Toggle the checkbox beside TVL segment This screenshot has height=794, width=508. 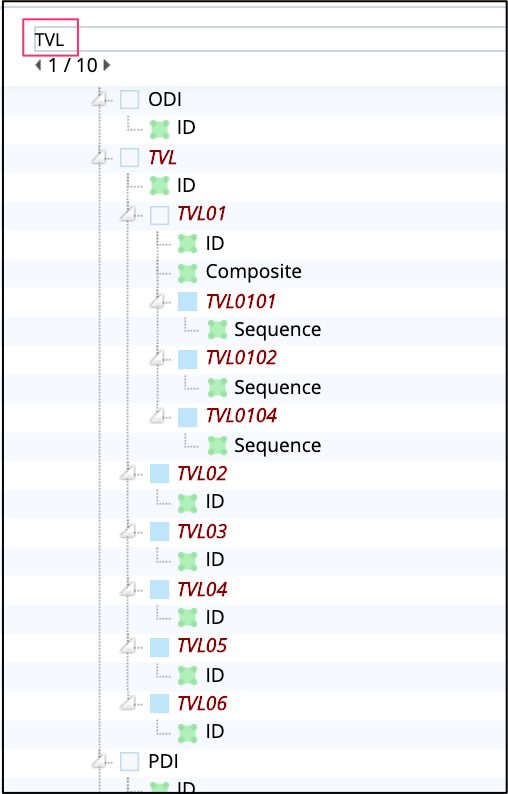130,158
